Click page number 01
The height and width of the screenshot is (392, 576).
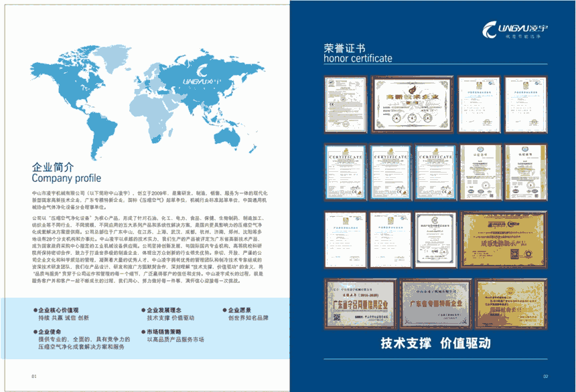tap(34, 376)
